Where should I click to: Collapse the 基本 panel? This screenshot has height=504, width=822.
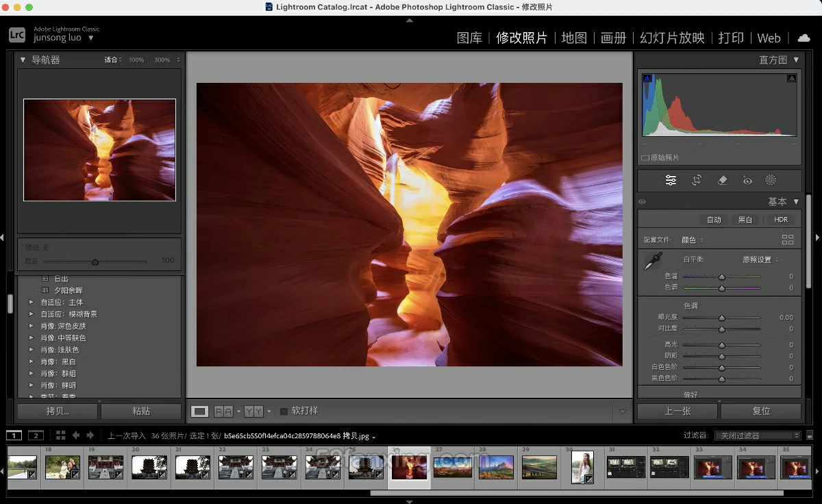[796, 202]
